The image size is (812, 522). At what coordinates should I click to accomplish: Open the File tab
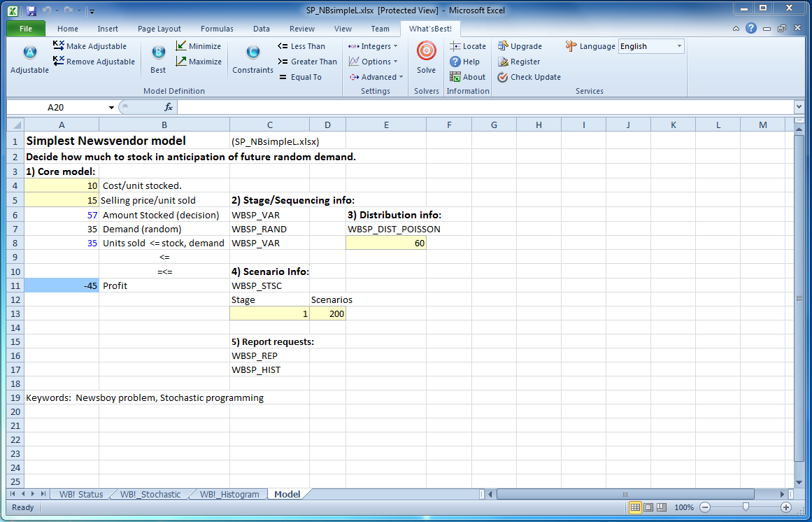coord(26,29)
